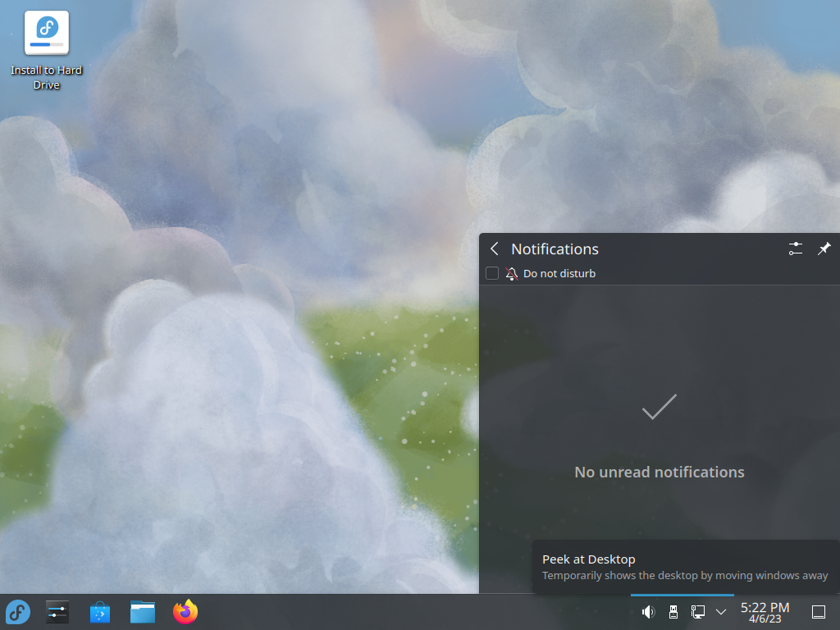The width and height of the screenshot is (840, 630).
Task: Open the network connections tray icon
Action: tap(697, 612)
